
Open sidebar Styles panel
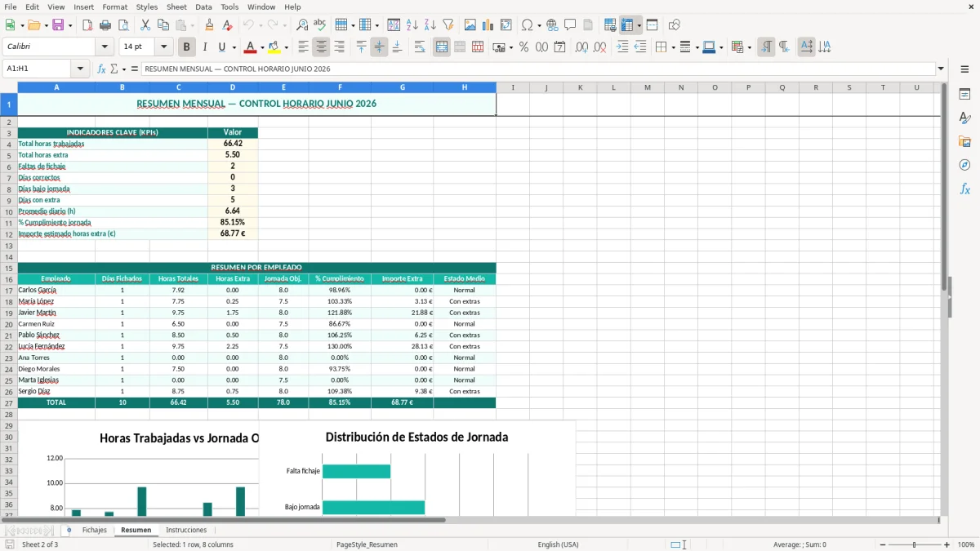point(964,118)
